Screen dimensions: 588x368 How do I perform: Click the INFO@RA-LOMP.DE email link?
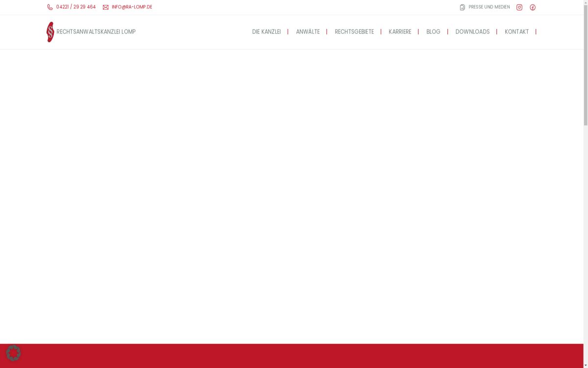[131, 7]
